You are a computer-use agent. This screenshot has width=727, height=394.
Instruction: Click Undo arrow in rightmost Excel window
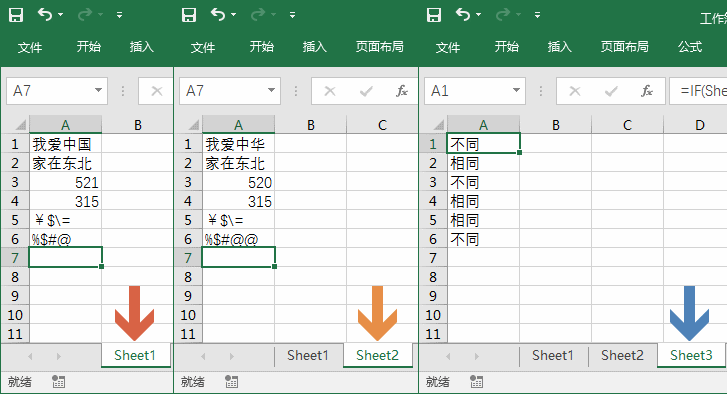pyautogui.click(x=463, y=15)
